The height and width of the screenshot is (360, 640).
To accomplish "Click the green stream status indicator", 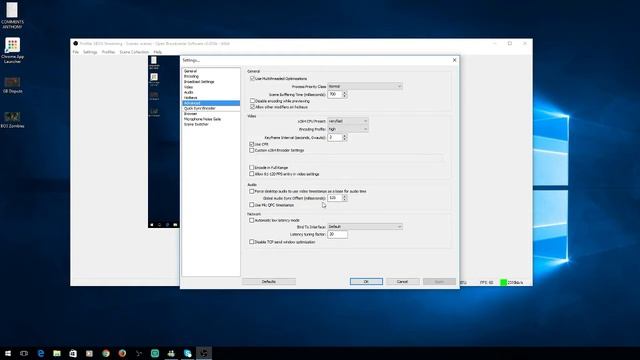I will 503,282.
